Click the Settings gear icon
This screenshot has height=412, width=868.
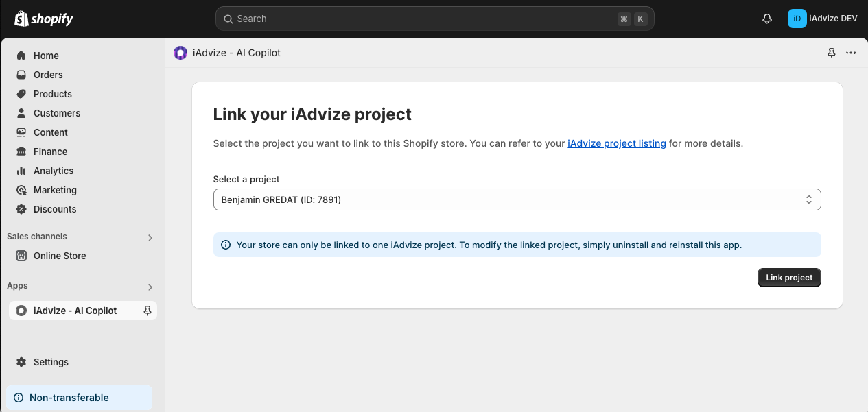point(21,362)
